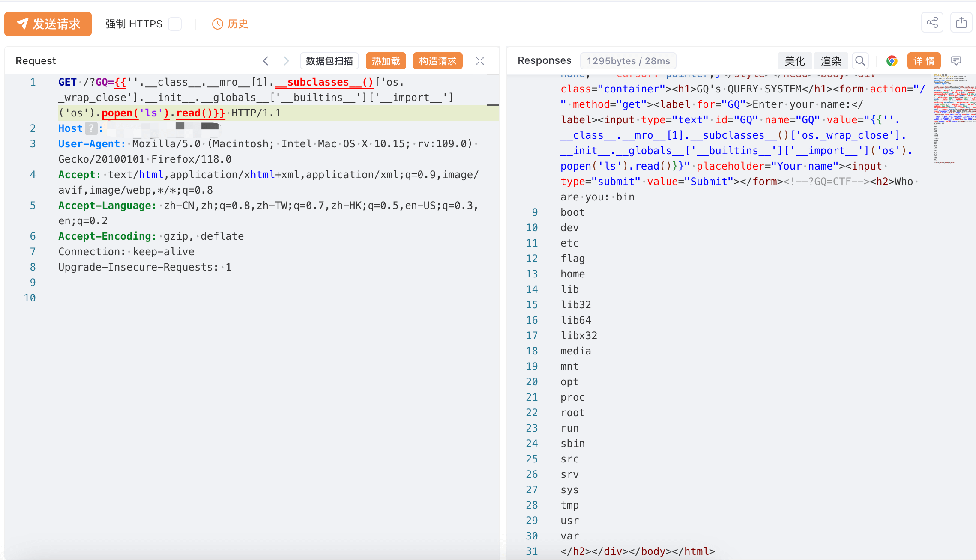This screenshot has width=976, height=560.
Task: Click the 详情 details button
Action: [x=924, y=61]
